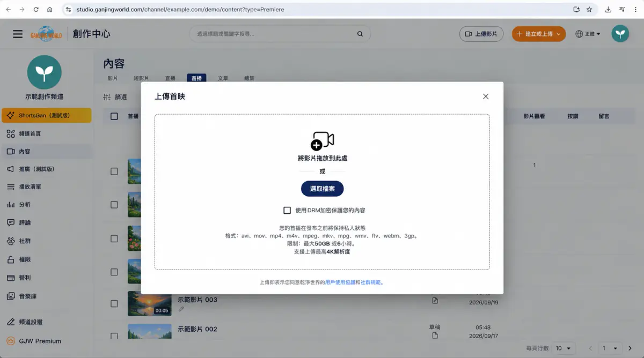Reload the page in browser
Screen dimensions: 644x358
pyautogui.click(x=36, y=10)
